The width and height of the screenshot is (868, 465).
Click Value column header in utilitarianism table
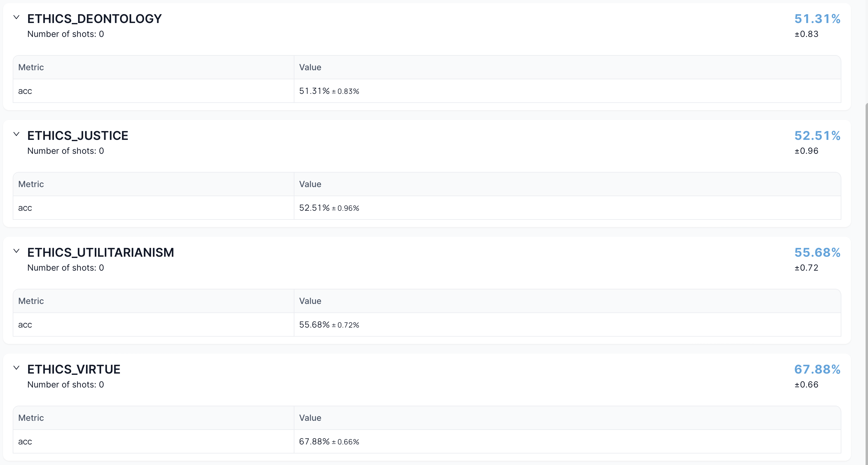click(x=310, y=301)
